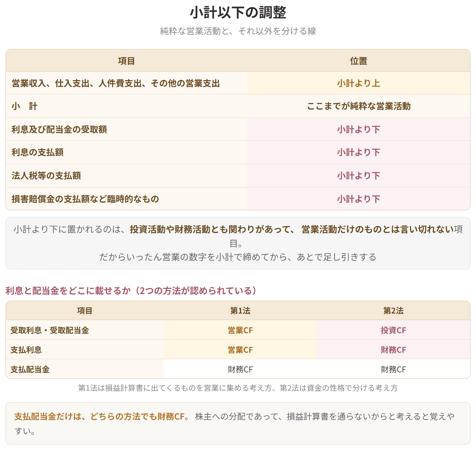Viewport: 476px width, 450px height.
Task: Click the 小計より上 cell
Action: [x=359, y=83]
